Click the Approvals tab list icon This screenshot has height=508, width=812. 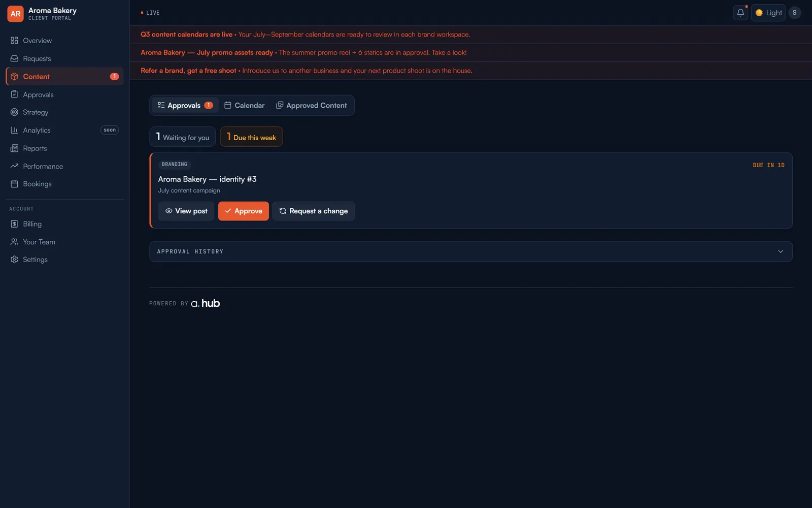(161, 105)
